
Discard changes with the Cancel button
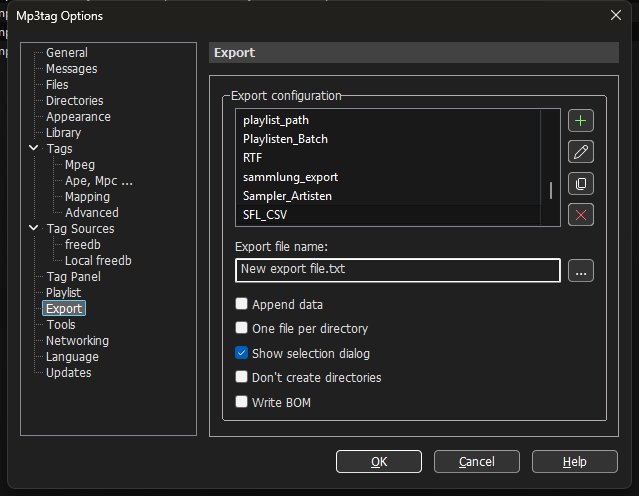476,461
